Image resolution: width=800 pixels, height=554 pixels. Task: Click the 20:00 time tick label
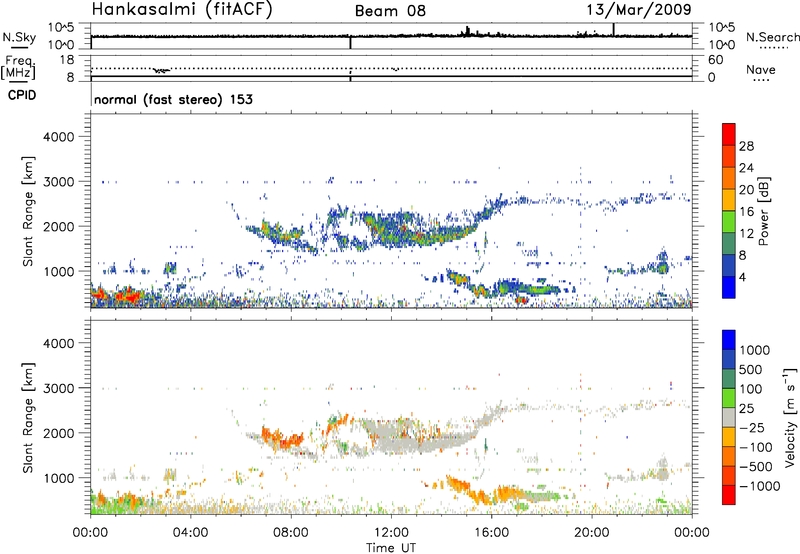pos(592,533)
